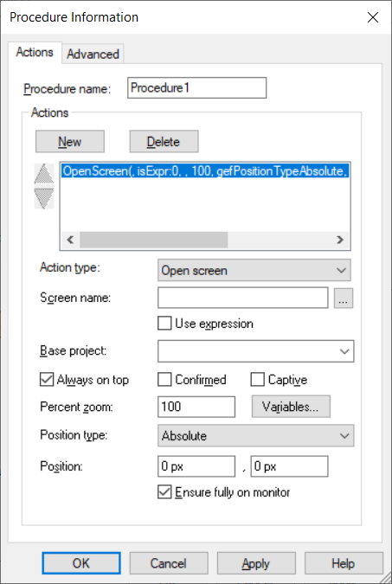Click the New action button
This screenshot has width=392, height=584.
(x=70, y=142)
